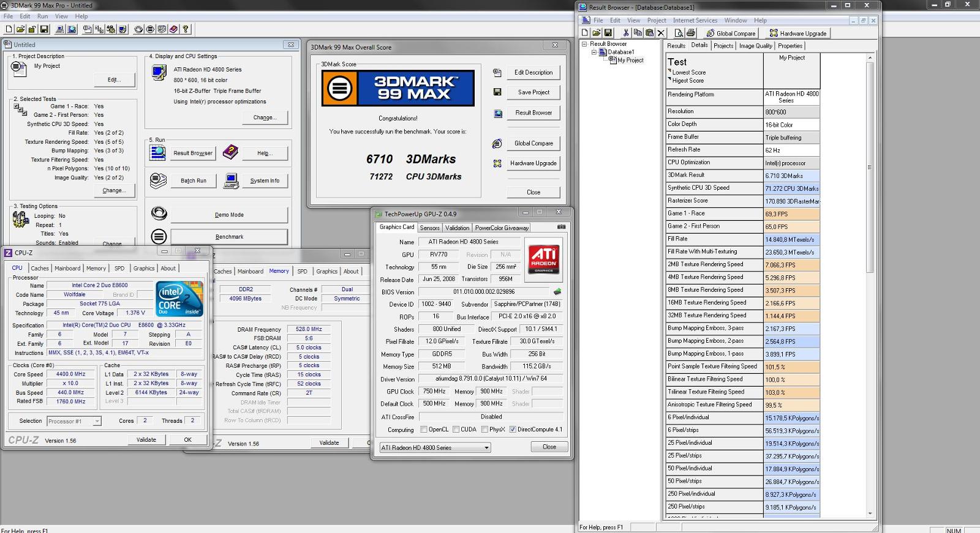The height and width of the screenshot is (533, 980).
Task: Switch to Image Quality tab in Result Browser
Action: [755, 46]
